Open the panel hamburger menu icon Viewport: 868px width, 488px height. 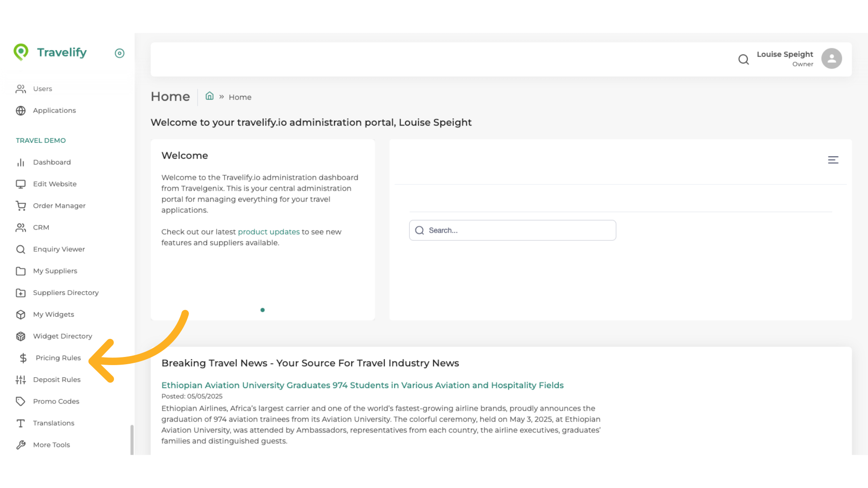pos(833,160)
